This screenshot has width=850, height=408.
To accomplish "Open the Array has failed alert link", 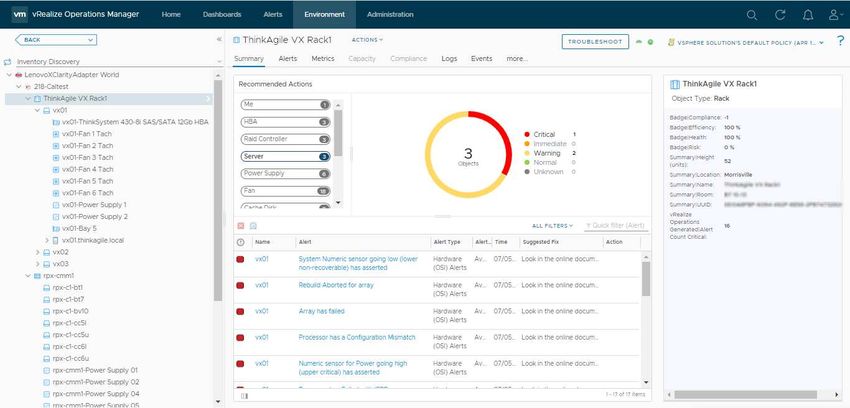I will [x=321, y=312].
